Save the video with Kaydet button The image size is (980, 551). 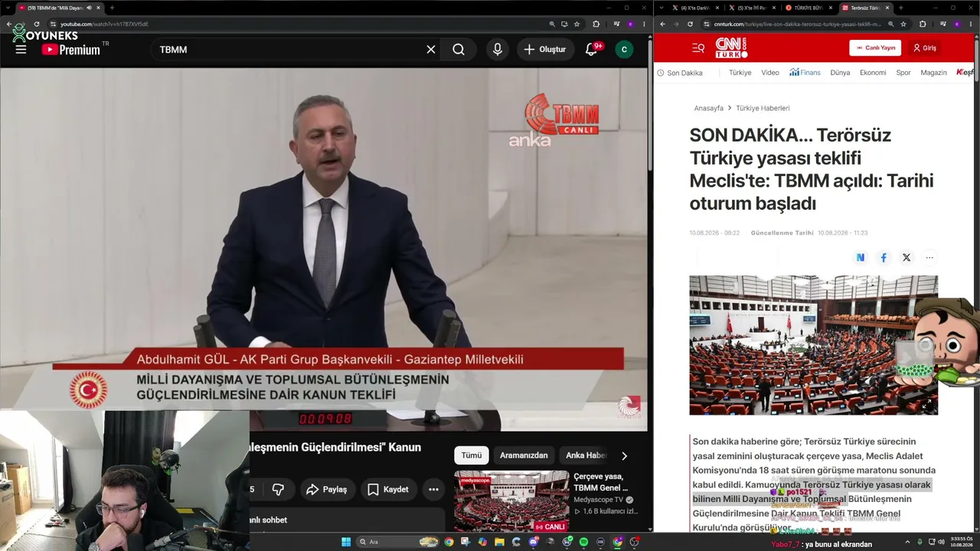[x=387, y=490]
